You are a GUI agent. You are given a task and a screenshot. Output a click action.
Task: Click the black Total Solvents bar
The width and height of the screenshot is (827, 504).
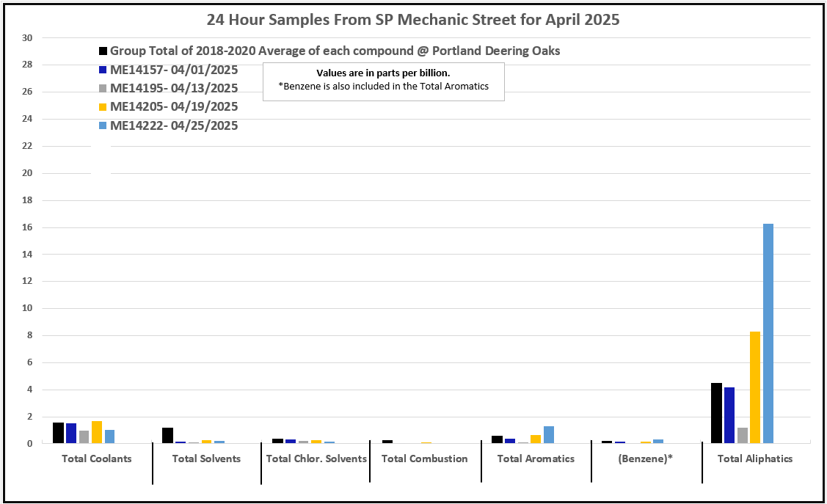(x=167, y=435)
